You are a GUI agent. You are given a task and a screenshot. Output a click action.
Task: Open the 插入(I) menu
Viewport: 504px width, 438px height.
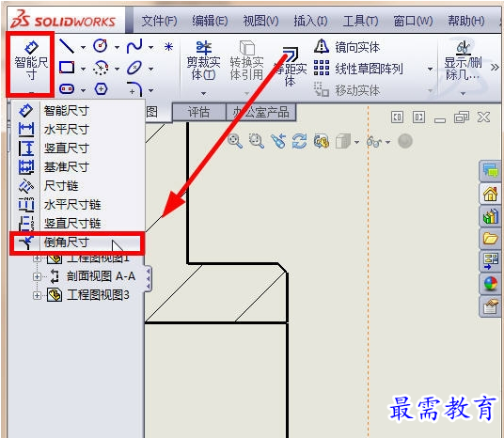(x=310, y=22)
